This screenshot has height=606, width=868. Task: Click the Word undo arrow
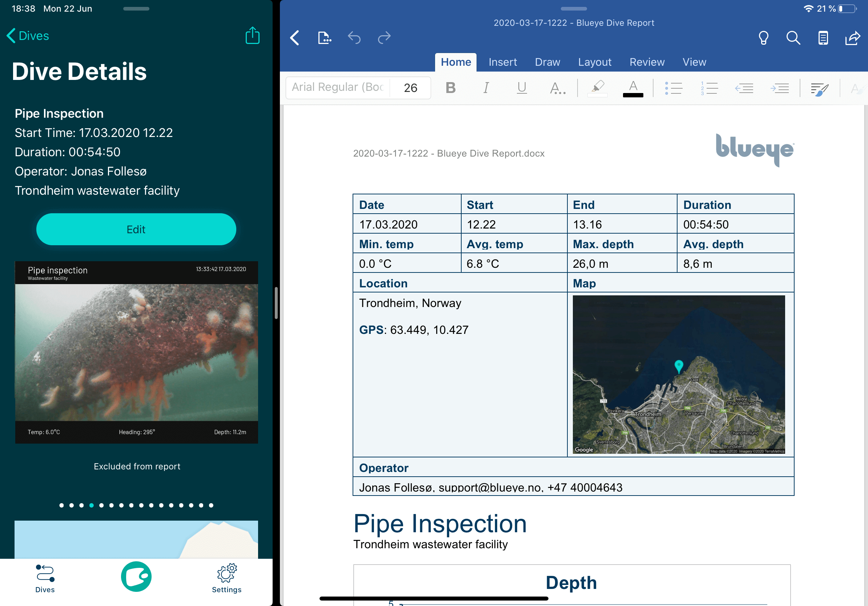point(354,38)
